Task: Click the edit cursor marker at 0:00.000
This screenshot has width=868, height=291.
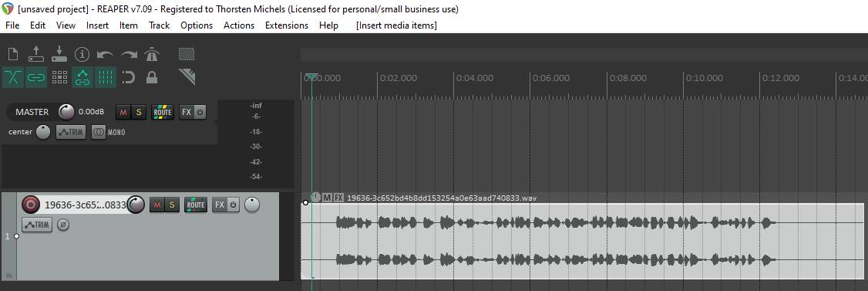Action: (x=311, y=76)
